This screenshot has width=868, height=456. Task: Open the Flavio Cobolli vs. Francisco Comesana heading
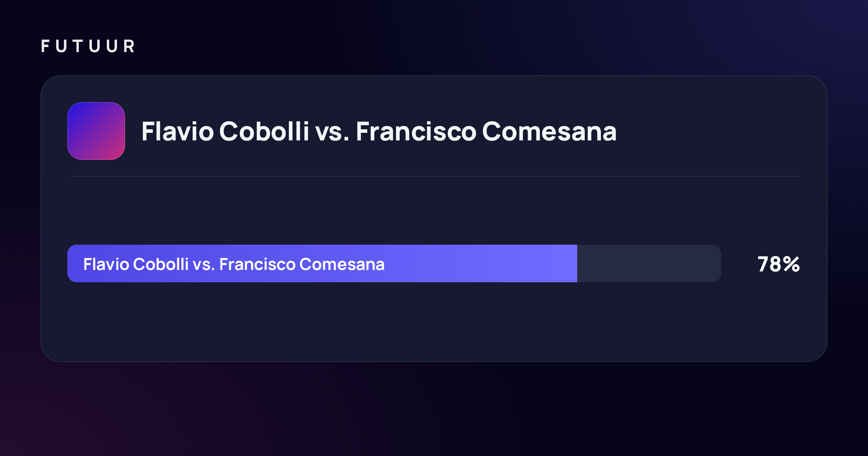click(379, 131)
